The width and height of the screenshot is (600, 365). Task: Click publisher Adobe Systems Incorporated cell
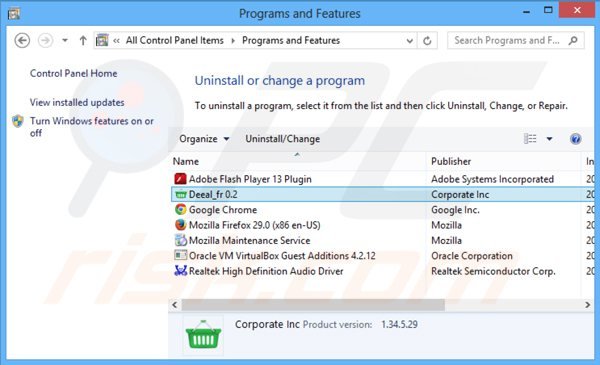coord(492,179)
